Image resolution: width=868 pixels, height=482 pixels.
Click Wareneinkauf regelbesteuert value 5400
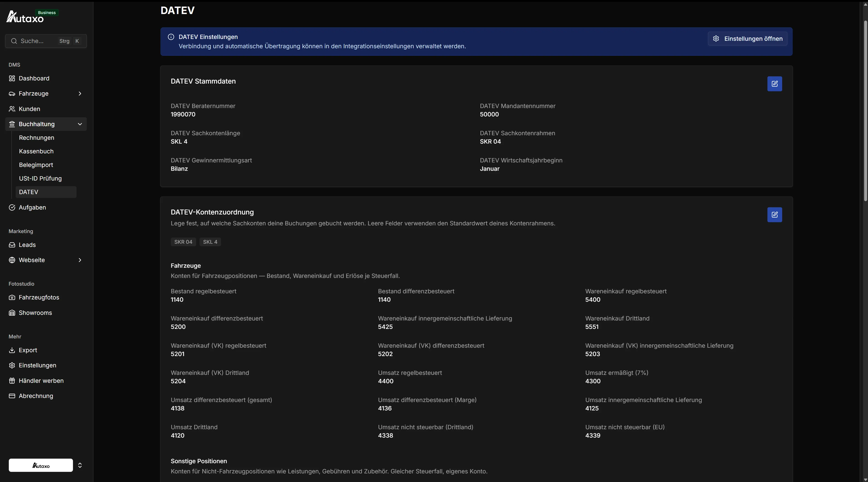pos(593,300)
